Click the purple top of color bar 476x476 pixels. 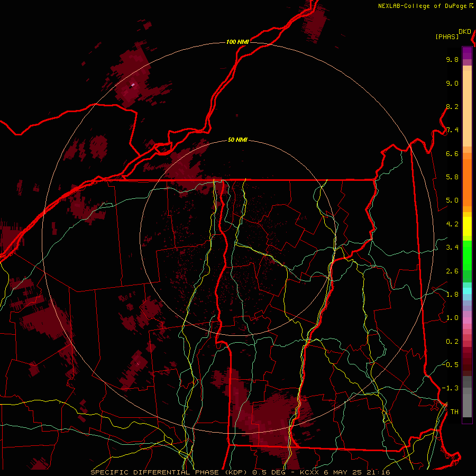(467, 53)
